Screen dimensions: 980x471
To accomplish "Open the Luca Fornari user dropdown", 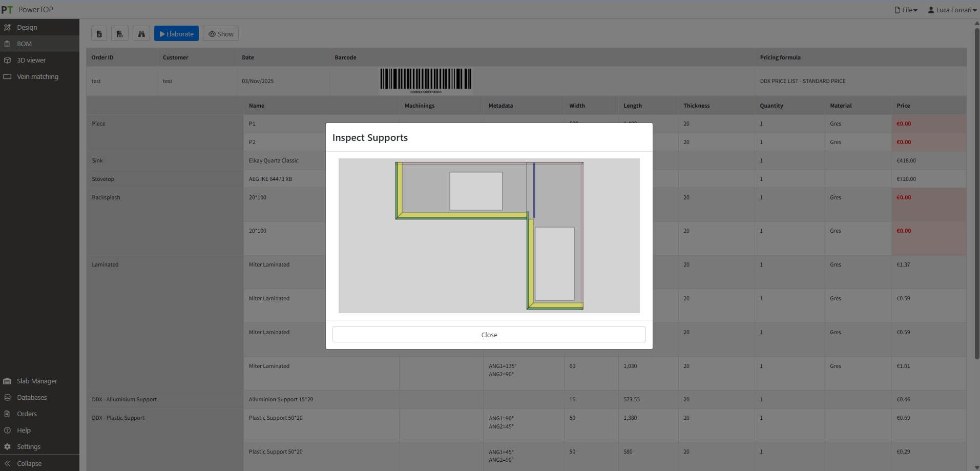I will tap(952, 10).
